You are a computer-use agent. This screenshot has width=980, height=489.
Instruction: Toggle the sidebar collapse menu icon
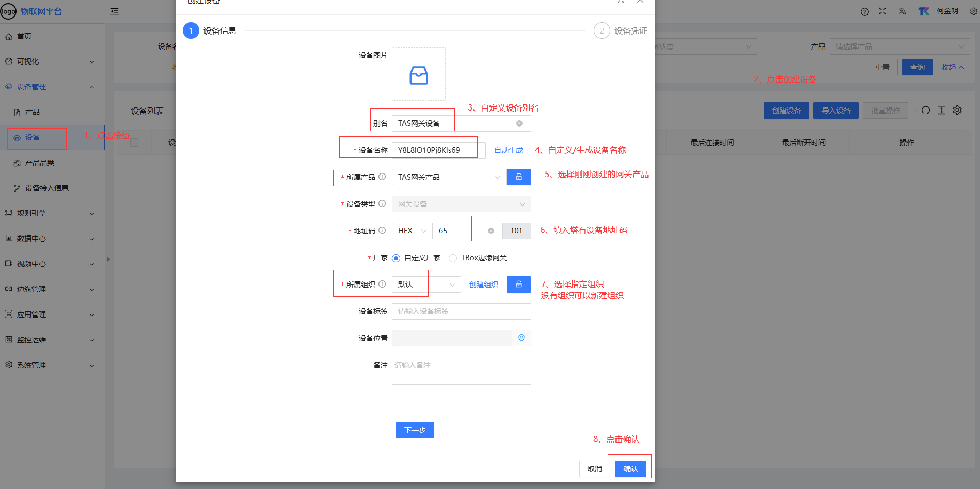point(115,11)
